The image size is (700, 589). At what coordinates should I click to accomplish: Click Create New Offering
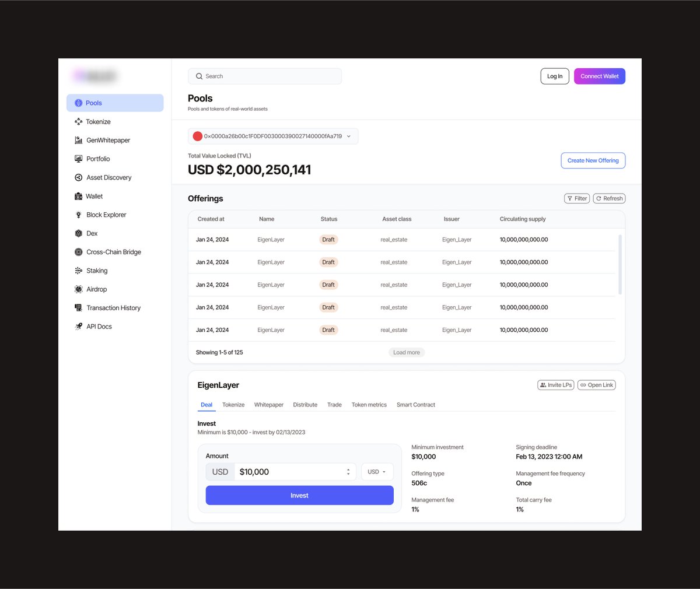click(x=593, y=160)
